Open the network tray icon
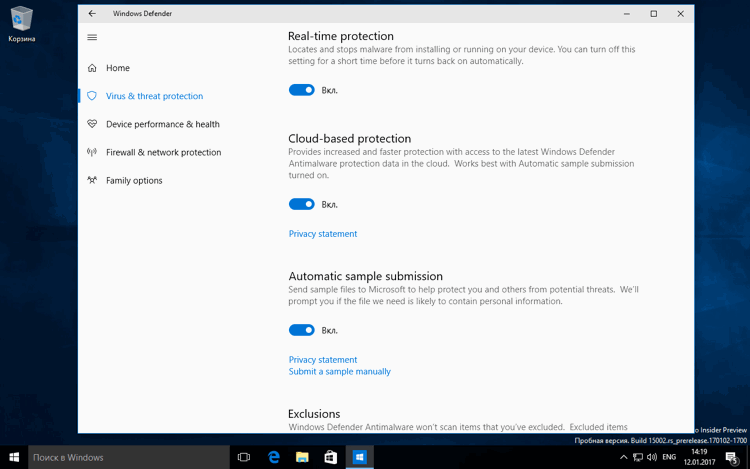Image resolution: width=750 pixels, height=469 pixels. point(638,458)
